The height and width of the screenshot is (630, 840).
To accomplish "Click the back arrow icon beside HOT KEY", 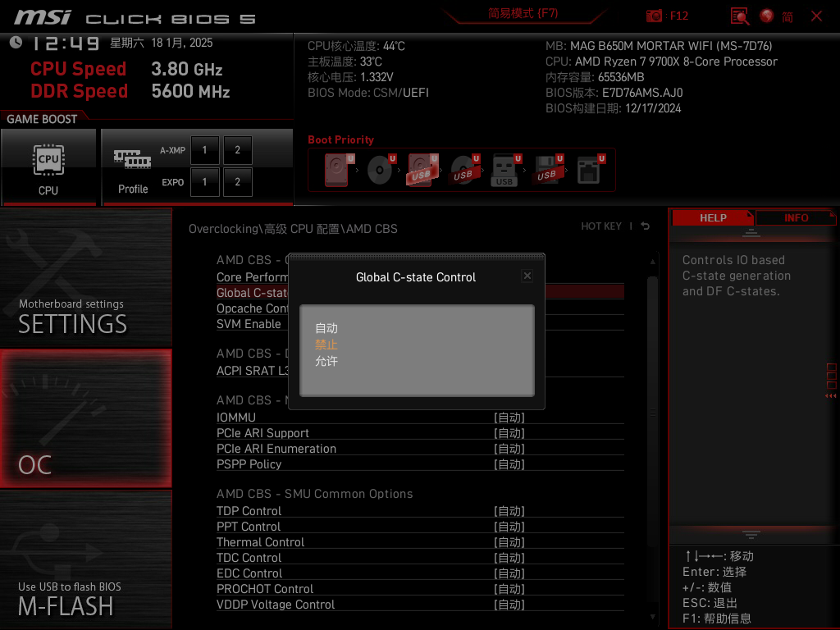I will pos(645,226).
